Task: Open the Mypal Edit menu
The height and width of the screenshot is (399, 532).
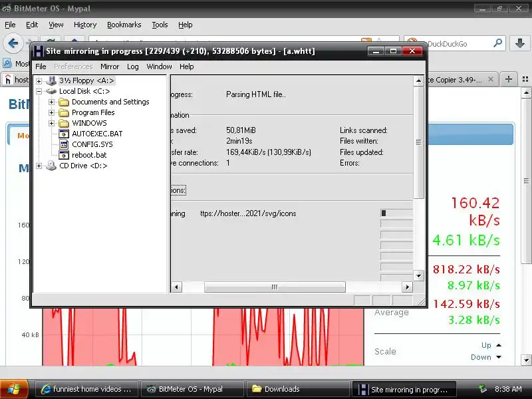Action: pos(32,25)
